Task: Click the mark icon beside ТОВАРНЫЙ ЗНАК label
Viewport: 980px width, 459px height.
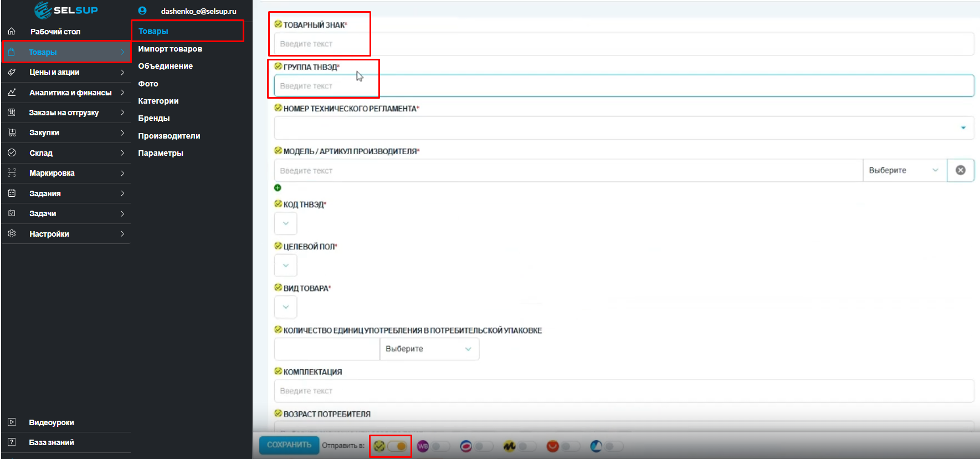Action: pyautogui.click(x=278, y=24)
